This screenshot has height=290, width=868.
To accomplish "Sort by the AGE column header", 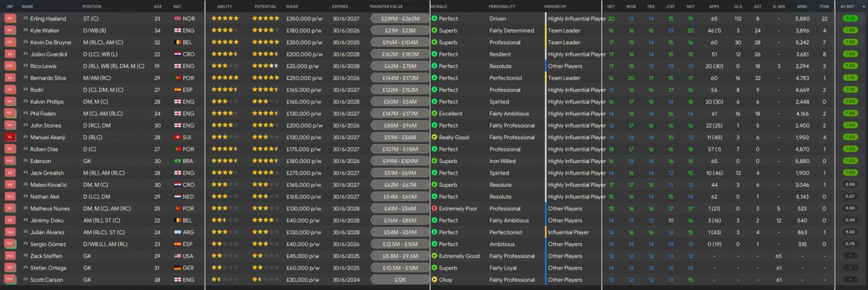I will pos(157,6).
